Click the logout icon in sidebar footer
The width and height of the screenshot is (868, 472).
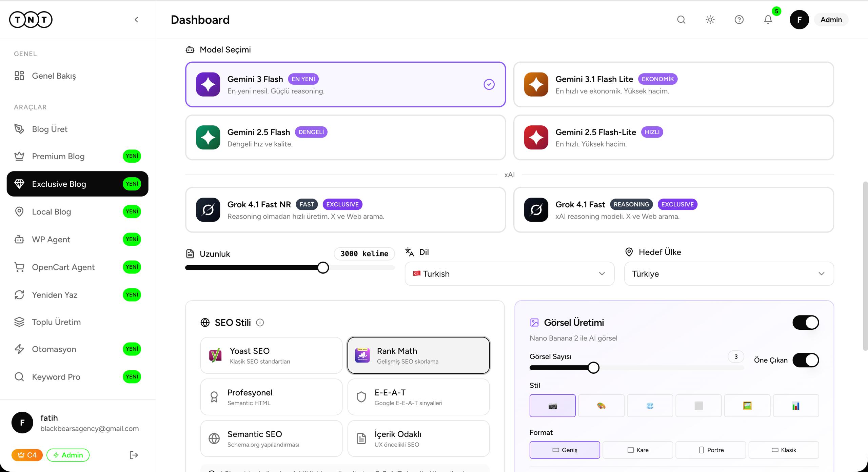point(134,455)
